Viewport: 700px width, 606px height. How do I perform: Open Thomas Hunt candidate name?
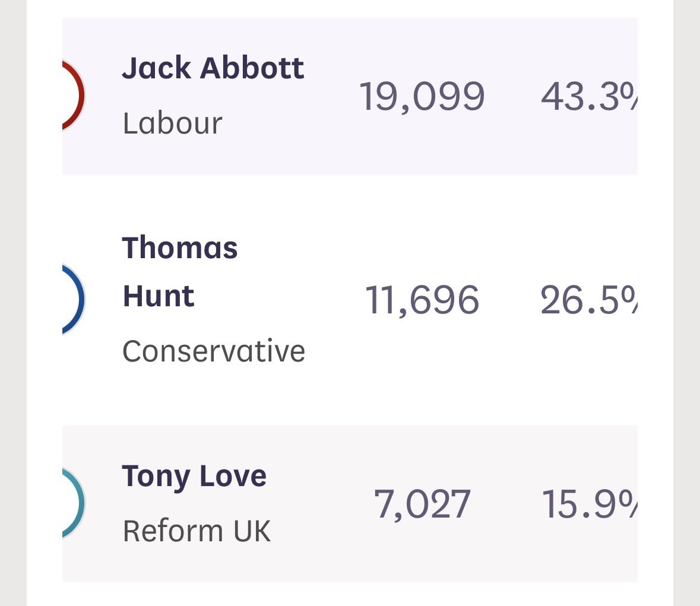[180, 272]
